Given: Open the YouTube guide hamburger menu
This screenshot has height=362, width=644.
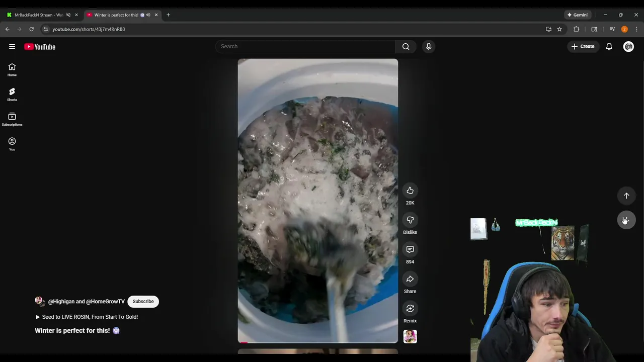Looking at the screenshot, I should coord(12,47).
